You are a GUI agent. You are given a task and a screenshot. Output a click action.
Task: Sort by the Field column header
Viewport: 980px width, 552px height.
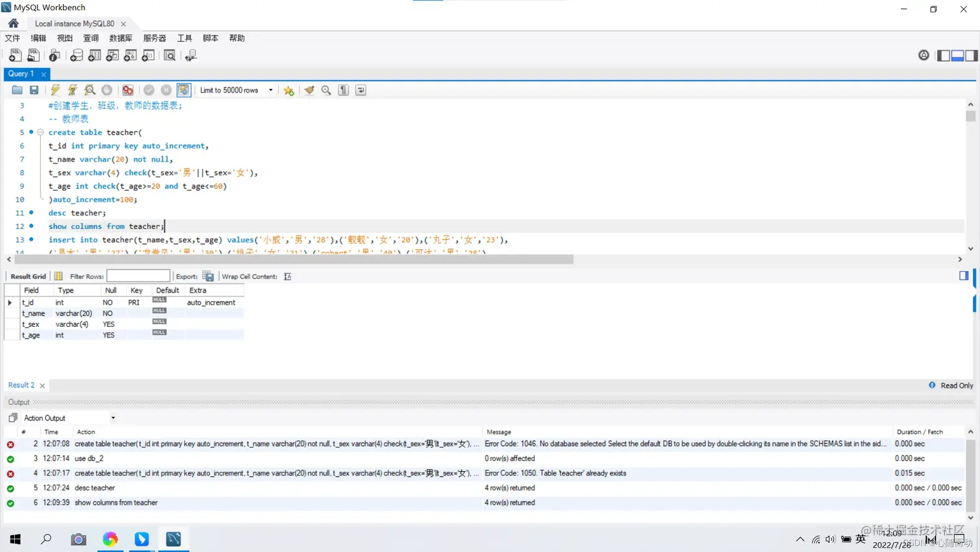[x=36, y=291]
